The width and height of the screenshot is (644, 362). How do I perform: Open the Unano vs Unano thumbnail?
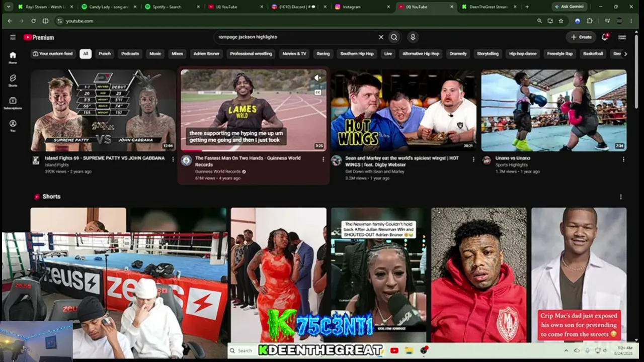[554, 111]
